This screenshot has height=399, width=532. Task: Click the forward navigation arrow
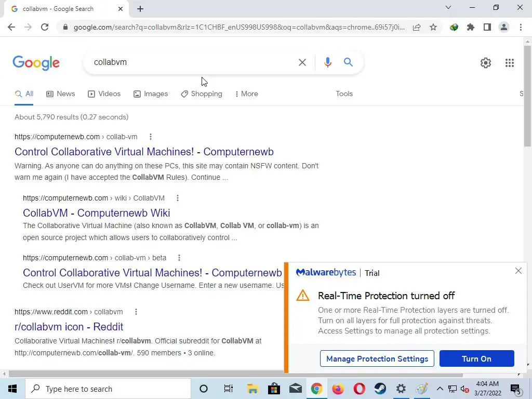pos(28,27)
